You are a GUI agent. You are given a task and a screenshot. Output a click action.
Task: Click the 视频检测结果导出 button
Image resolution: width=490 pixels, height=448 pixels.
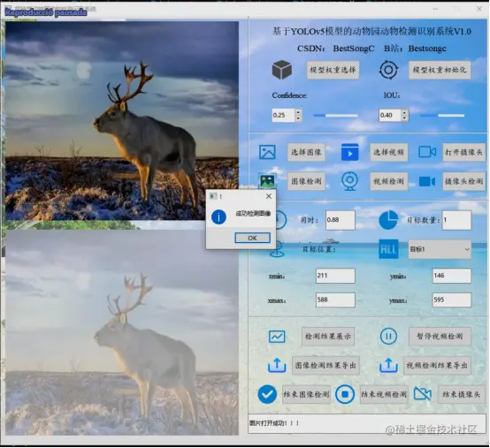tap(437, 365)
